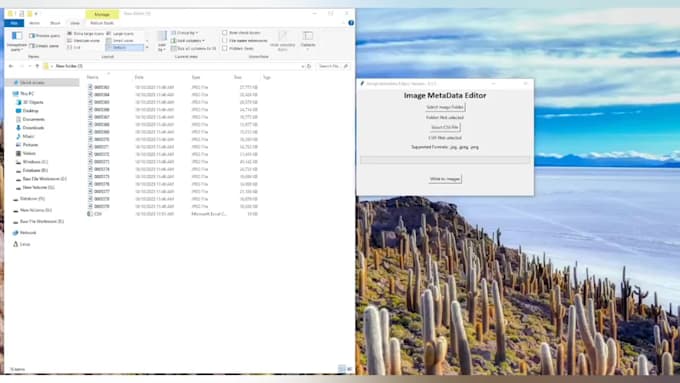Click the New folder (3) address bar
This screenshot has width=680, height=383.
pyautogui.click(x=173, y=66)
